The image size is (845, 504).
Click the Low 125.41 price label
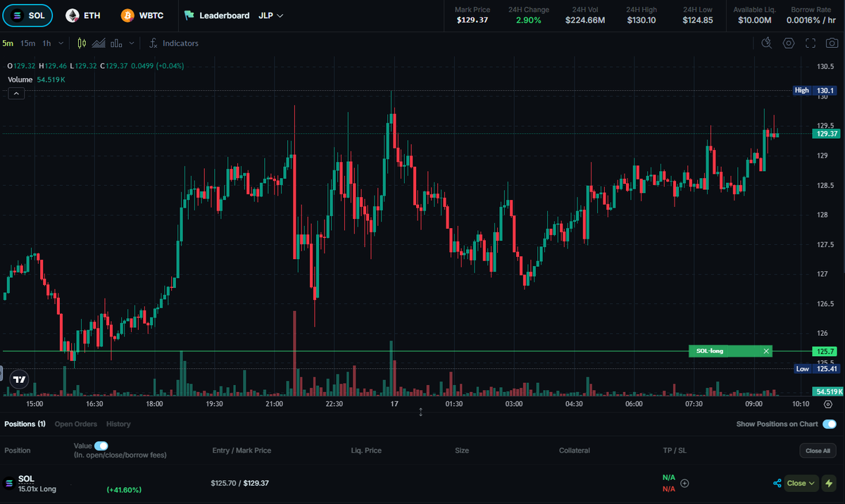coord(815,368)
